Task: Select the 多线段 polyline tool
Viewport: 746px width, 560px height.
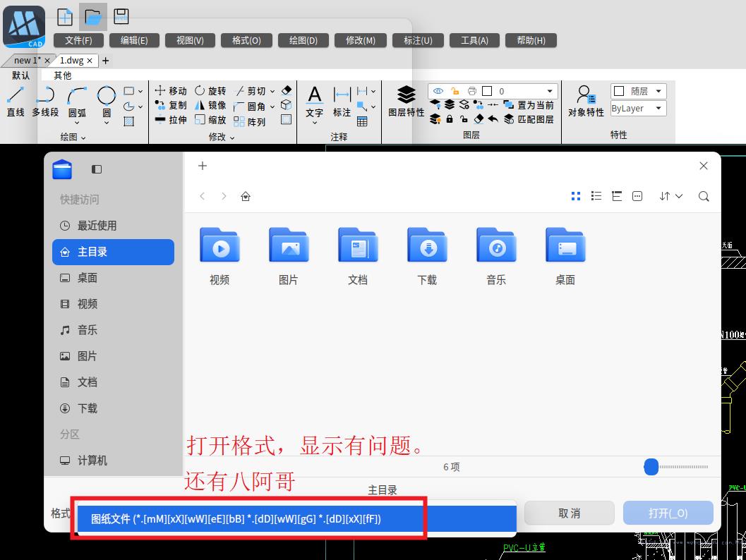Action: pos(45,102)
